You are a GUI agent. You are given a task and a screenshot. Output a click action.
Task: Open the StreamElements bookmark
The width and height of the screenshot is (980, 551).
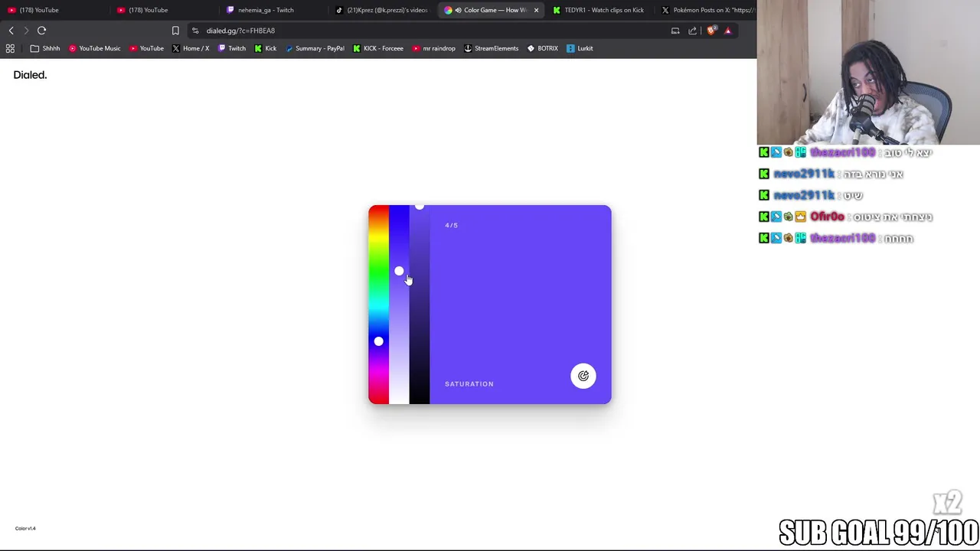tap(492, 48)
